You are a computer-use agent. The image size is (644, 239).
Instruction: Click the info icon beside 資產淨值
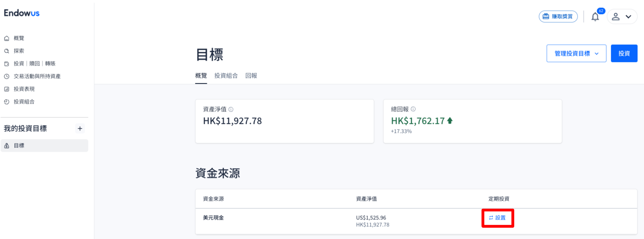231,110
